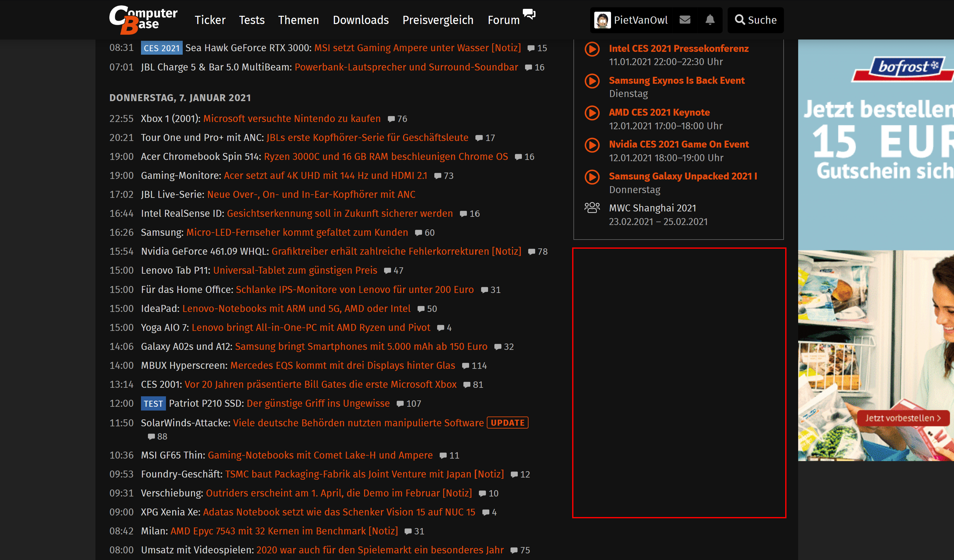This screenshot has width=954, height=560.
Task: Open the messages envelope icon
Action: coord(685,20)
